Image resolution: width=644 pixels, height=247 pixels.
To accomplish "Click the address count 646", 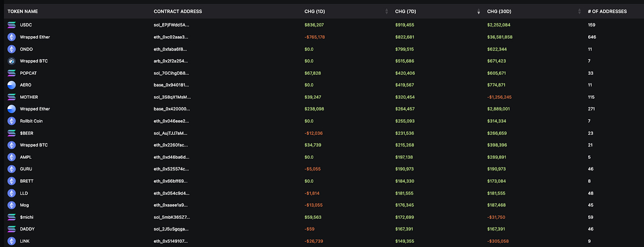I will (x=591, y=37).
